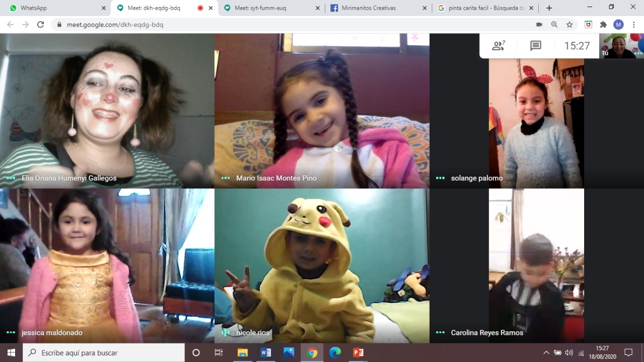This screenshot has width=644, height=362.
Task: Open the Extensions puzzle icon
Action: tap(603, 24)
